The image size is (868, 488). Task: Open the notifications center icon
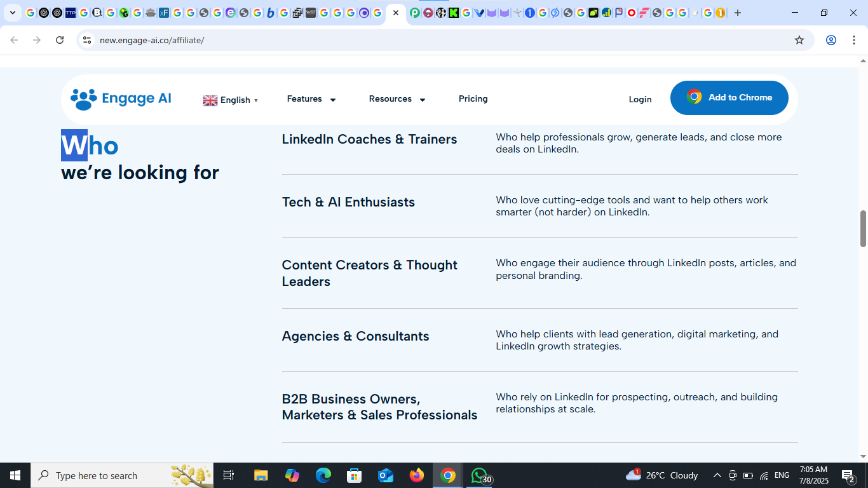coord(848,475)
